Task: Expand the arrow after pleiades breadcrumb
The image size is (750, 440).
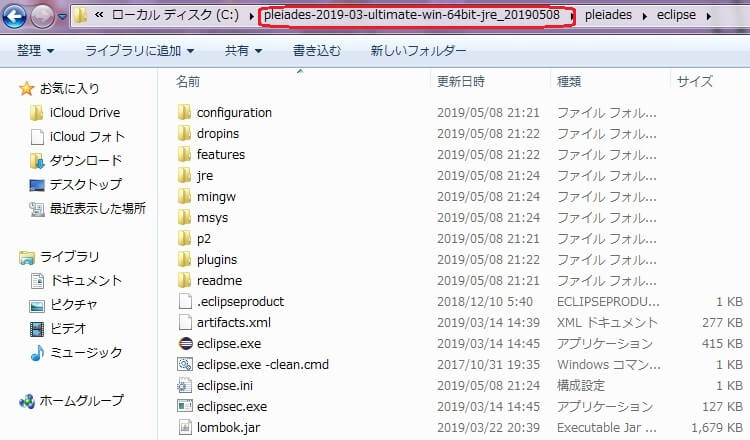Action: (644, 16)
